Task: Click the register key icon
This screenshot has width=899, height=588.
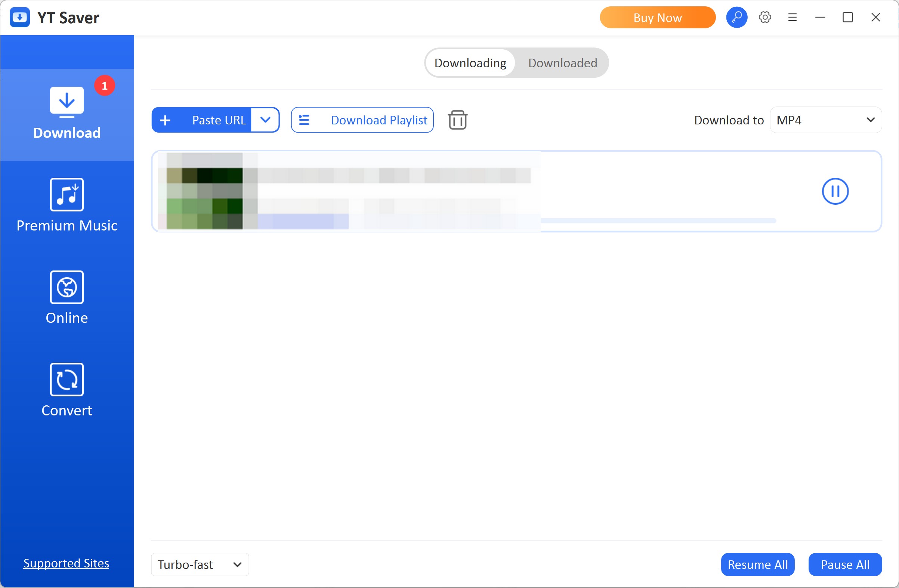Action: tap(736, 18)
